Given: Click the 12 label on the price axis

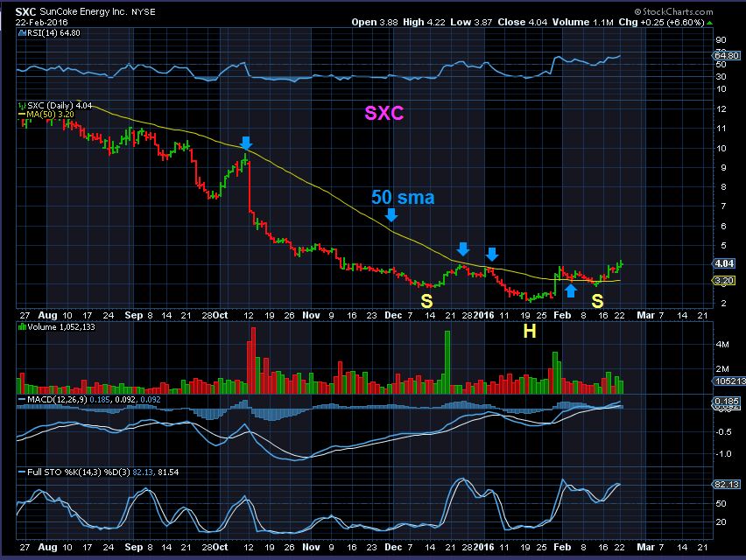Looking at the screenshot, I should pos(721,108).
